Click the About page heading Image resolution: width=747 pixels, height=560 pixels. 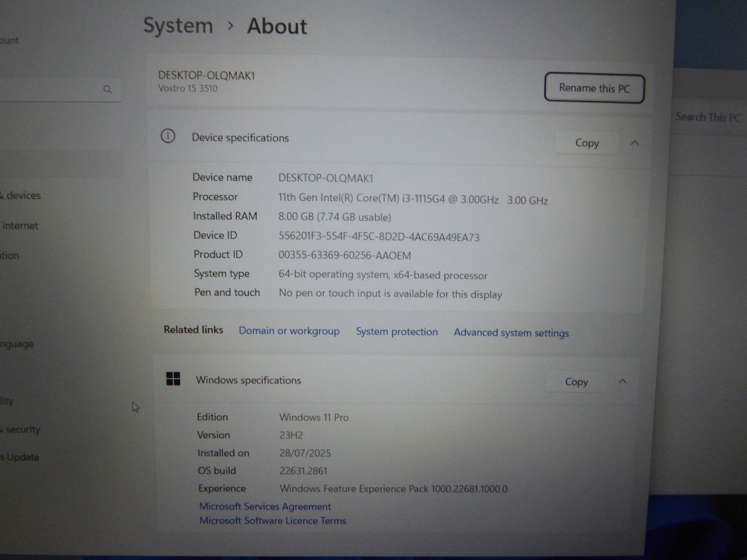(277, 26)
